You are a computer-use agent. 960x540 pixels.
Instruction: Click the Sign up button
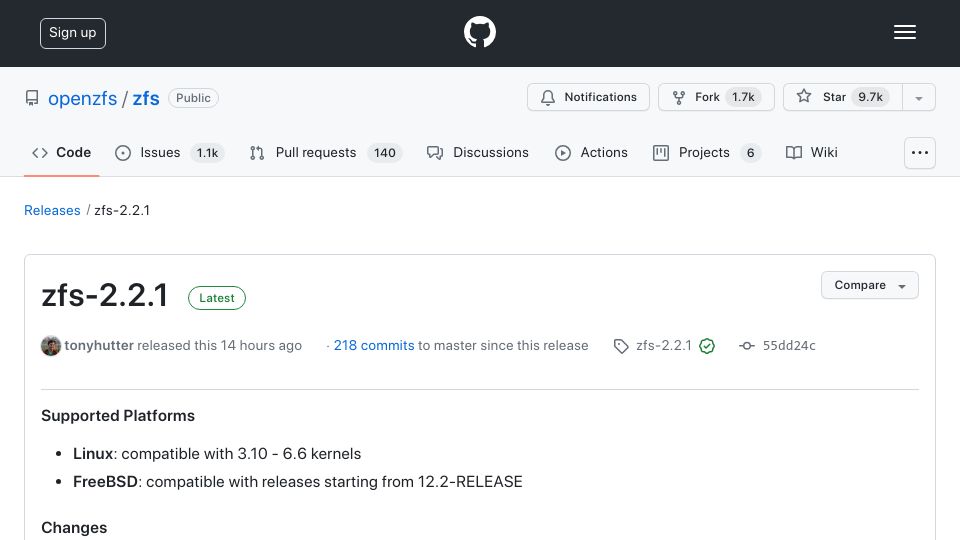[73, 33]
